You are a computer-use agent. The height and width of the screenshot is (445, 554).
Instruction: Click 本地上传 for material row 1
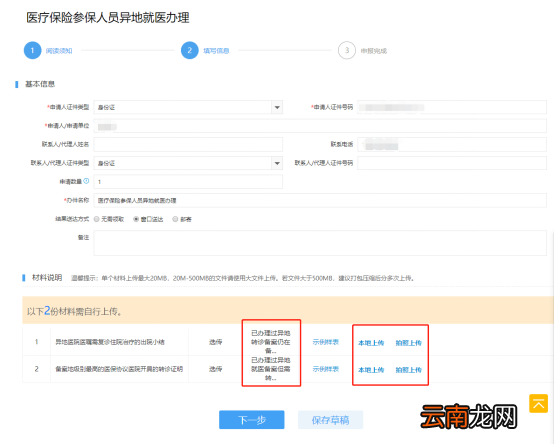pos(371,342)
